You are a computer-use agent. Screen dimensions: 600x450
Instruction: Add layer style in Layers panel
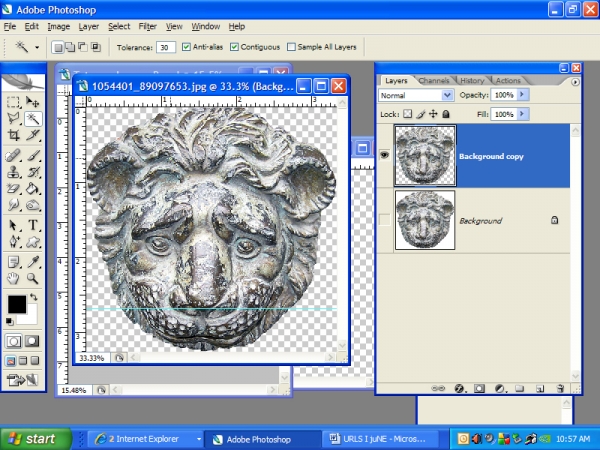point(459,389)
